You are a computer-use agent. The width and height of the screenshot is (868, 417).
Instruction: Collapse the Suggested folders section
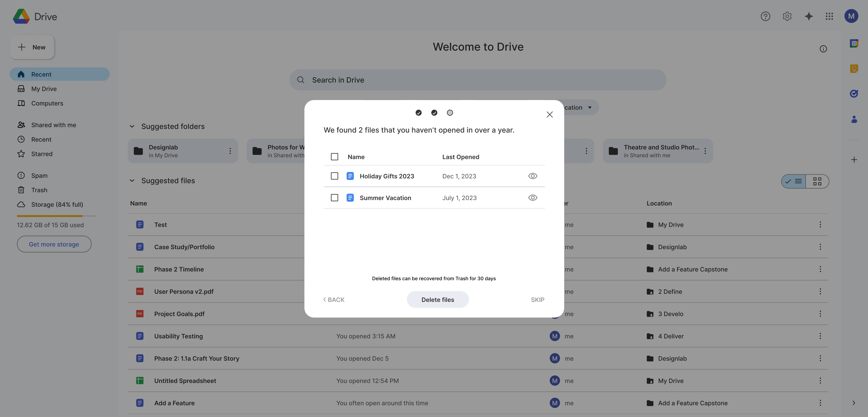pos(132,126)
